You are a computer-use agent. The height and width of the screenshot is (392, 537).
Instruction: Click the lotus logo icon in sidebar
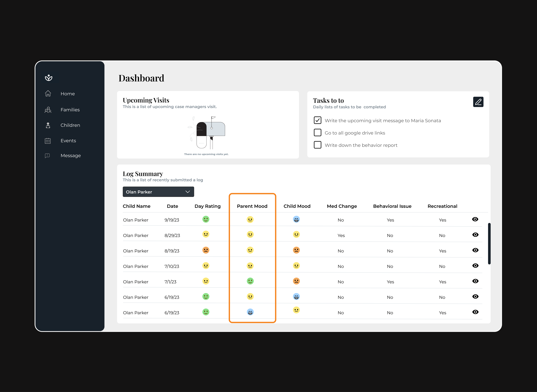click(x=49, y=78)
